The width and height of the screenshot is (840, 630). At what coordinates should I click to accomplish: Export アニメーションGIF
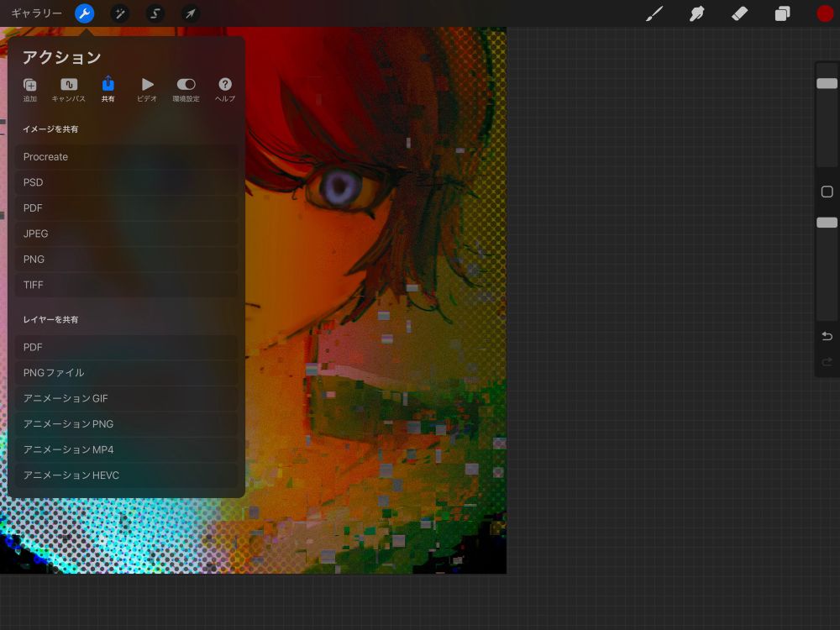pyautogui.click(x=126, y=398)
